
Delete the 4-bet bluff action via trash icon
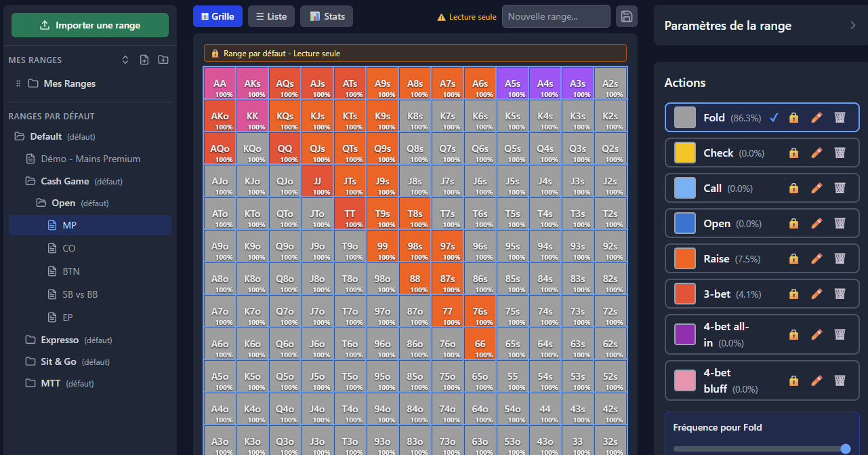[840, 380]
